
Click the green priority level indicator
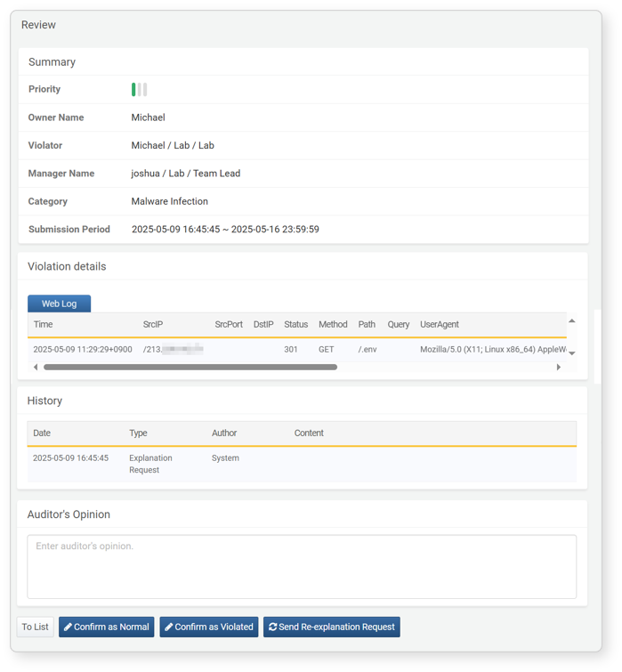133,89
